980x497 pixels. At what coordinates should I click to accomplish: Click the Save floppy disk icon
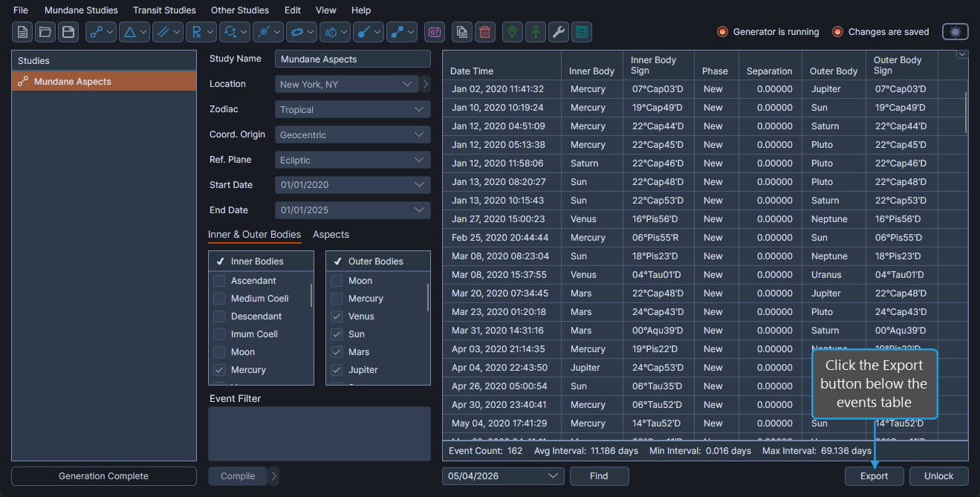68,32
